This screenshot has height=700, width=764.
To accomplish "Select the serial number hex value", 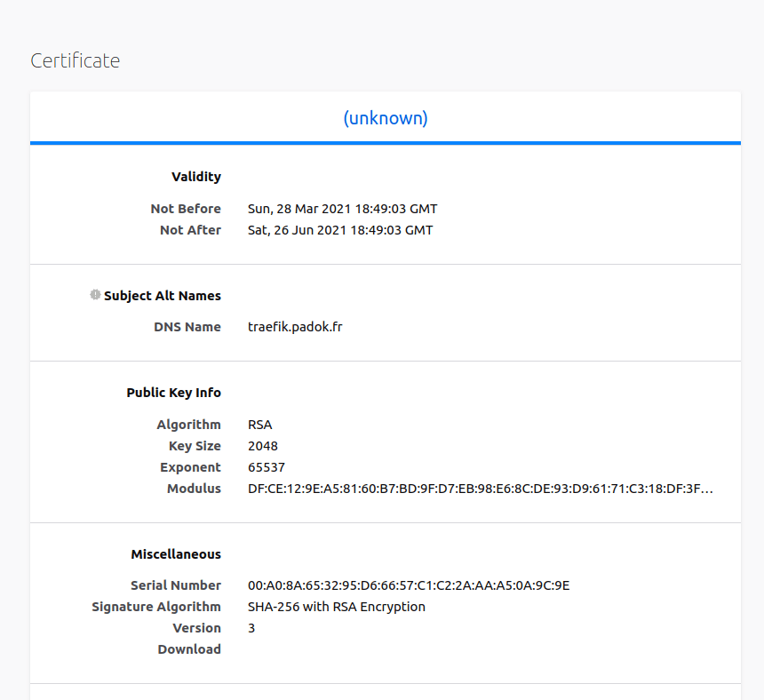I will point(409,585).
